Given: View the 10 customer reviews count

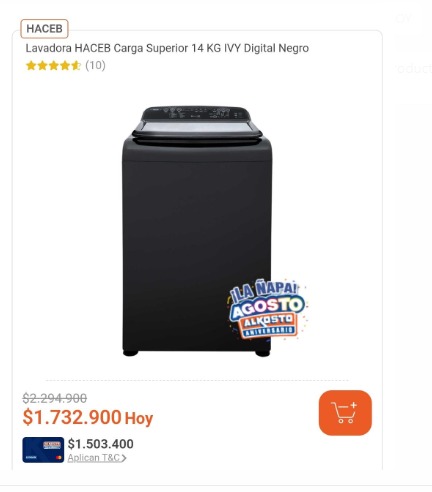Looking at the screenshot, I should point(95,65).
